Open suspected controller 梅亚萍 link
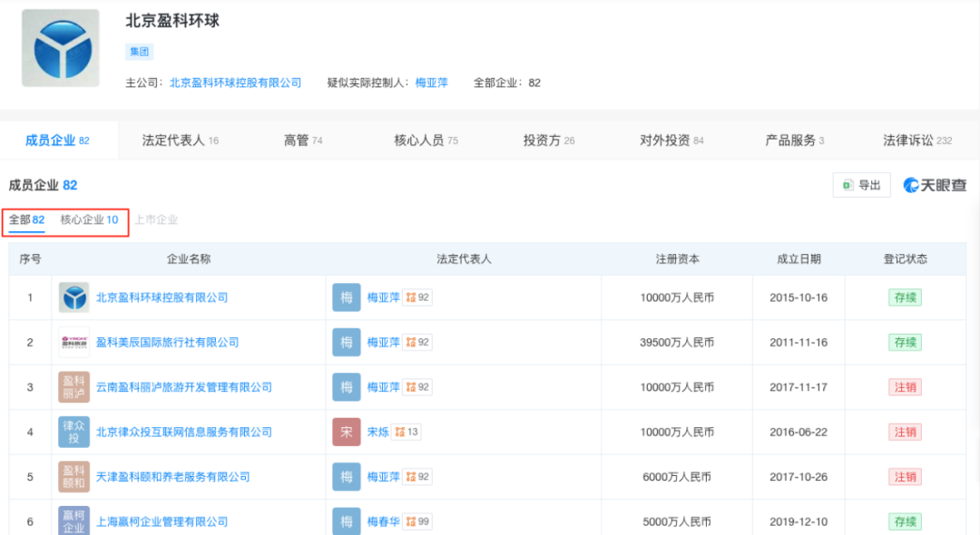This screenshot has height=535, width=980. [431, 83]
